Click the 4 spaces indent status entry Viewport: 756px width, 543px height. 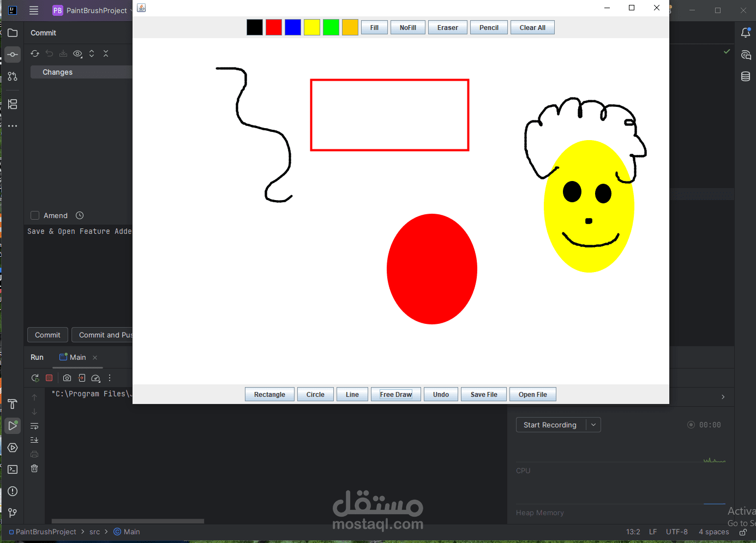coord(714,532)
